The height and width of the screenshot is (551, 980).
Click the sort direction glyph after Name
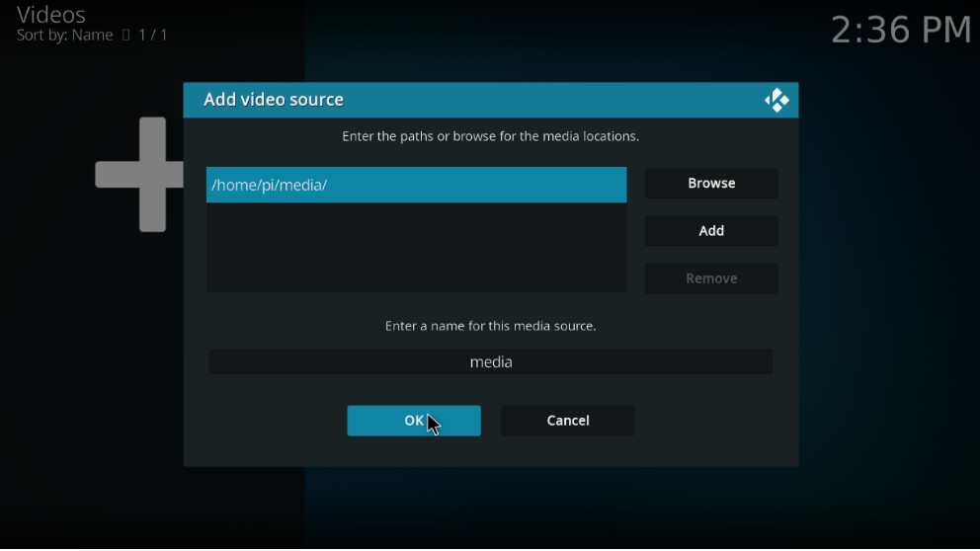125,36
